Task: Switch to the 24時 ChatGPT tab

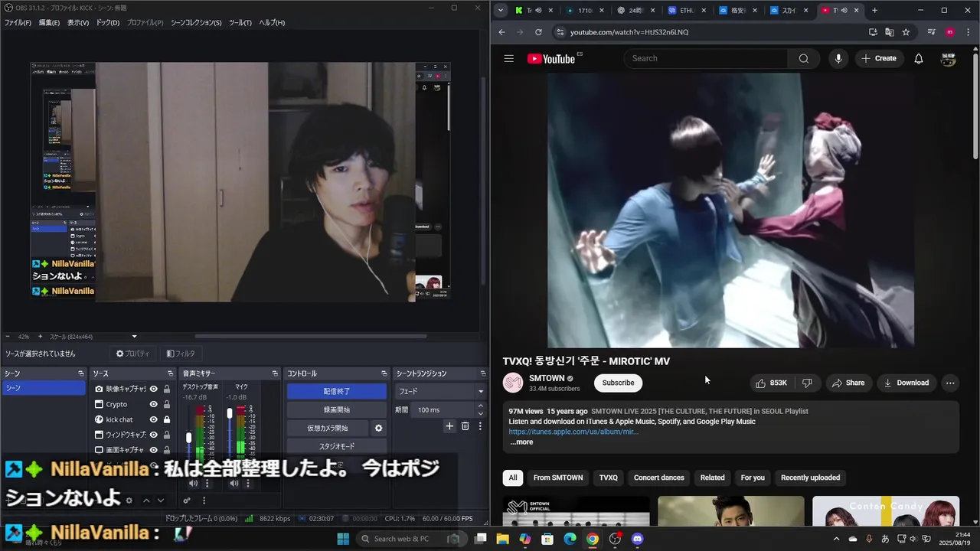Action: pyautogui.click(x=635, y=11)
